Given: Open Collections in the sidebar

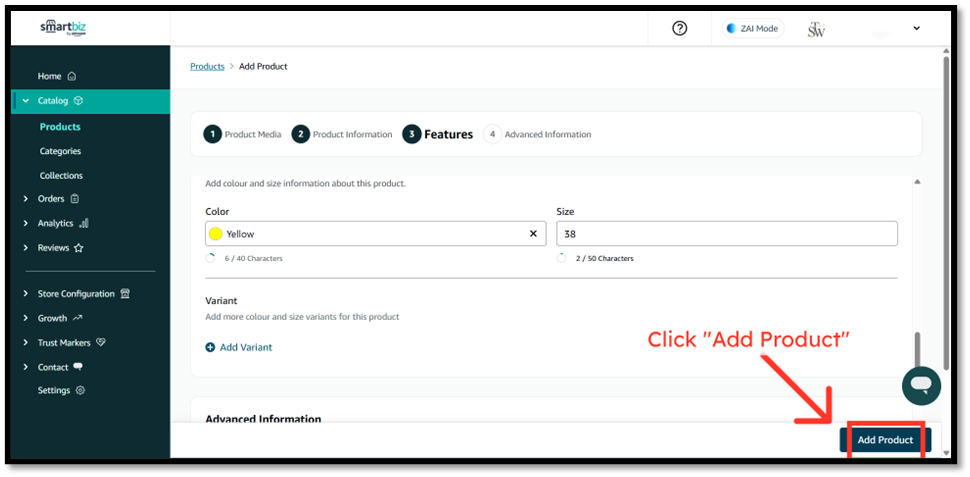Looking at the screenshot, I should 61,175.
